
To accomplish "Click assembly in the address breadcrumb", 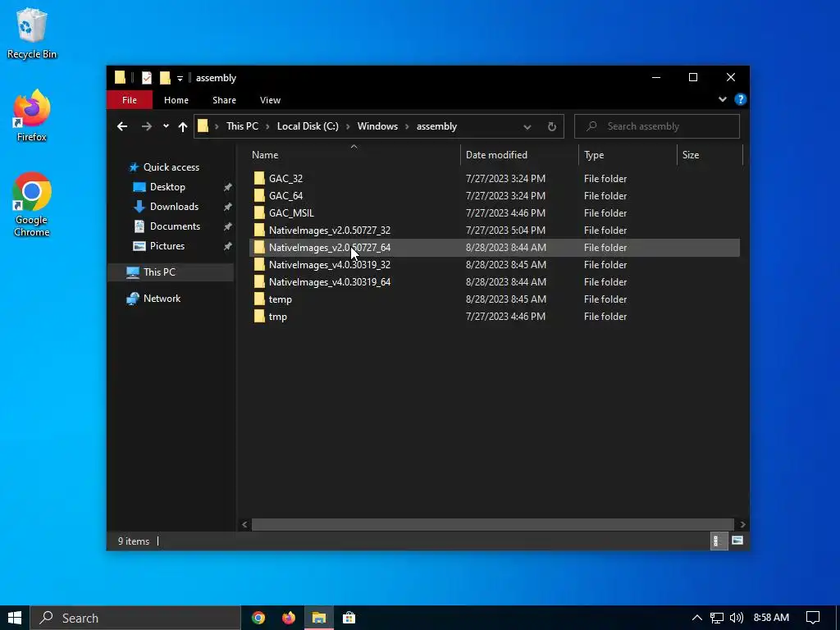I will click(436, 126).
